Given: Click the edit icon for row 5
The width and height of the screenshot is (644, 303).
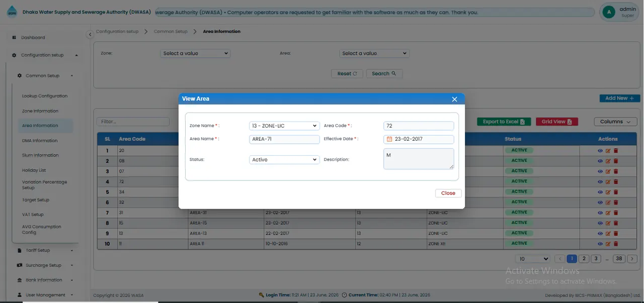Looking at the screenshot, I should [608, 192].
